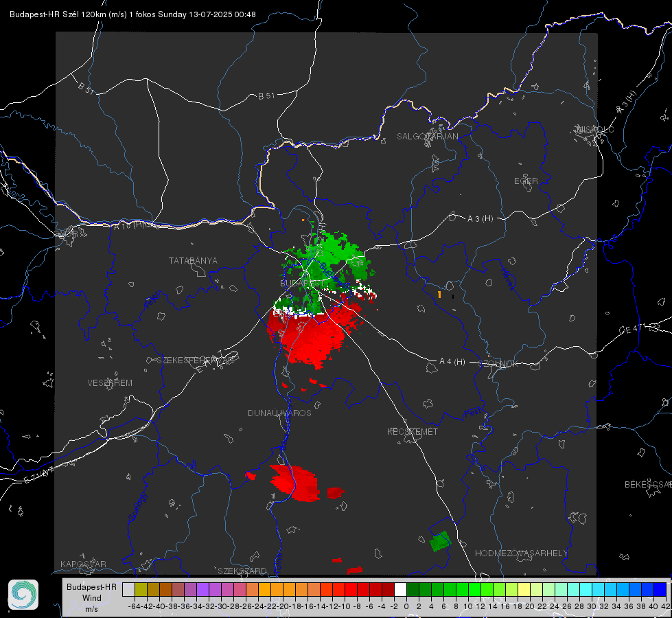Click the '-64' legend scale value
Viewport: 672px width, 618px height.
pyautogui.click(x=134, y=606)
